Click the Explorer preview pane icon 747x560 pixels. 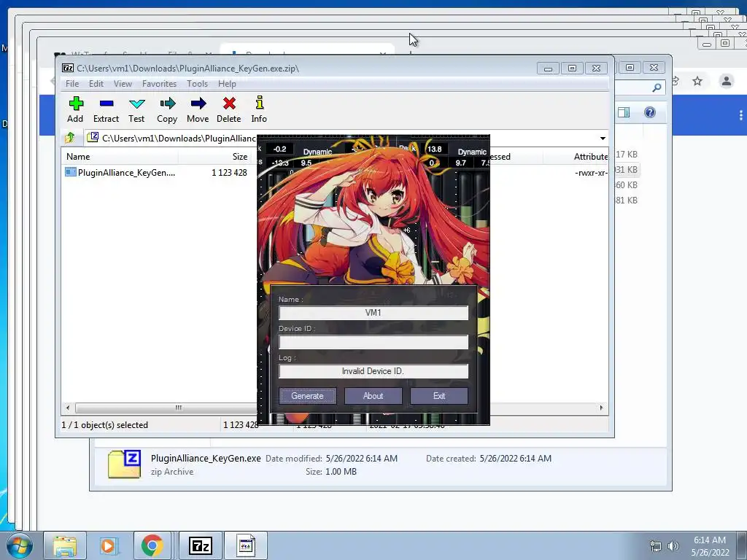point(624,112)
